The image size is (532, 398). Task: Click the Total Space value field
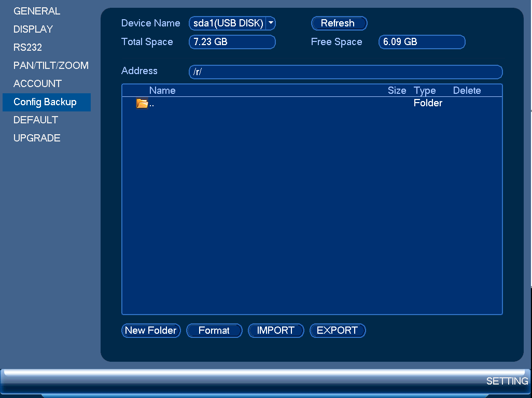point(232,42)
